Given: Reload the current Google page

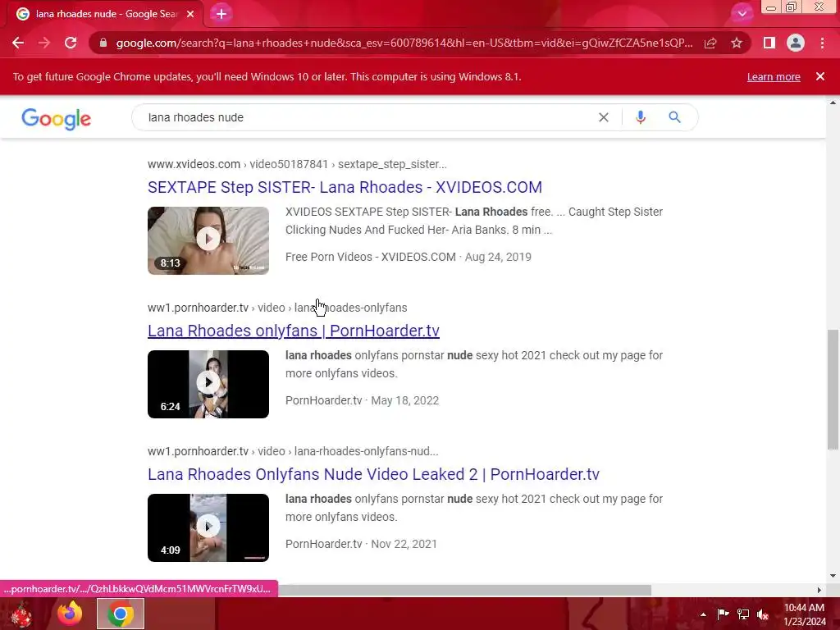Looking at the screenshot, I should (x=71, y=43).
